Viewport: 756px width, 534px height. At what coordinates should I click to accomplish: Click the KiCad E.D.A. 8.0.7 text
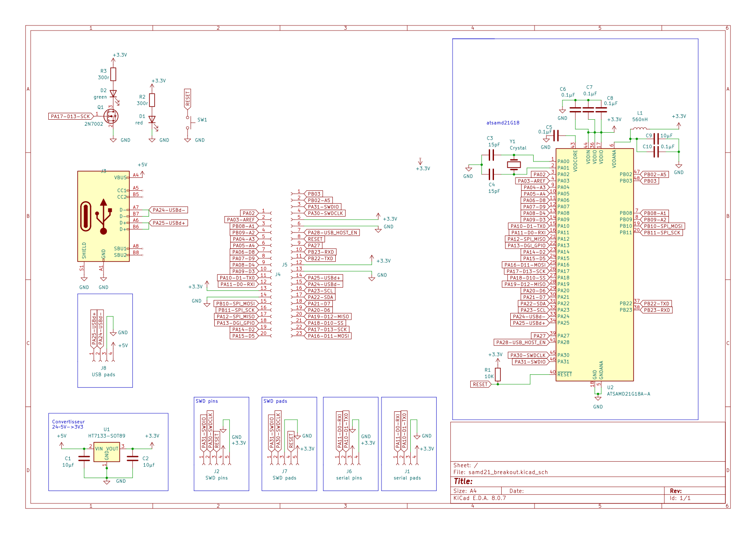pyautogui.click(x=480, y=498)
